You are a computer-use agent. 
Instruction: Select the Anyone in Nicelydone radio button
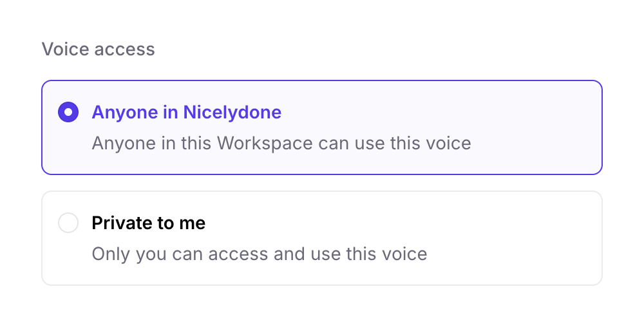68,113
